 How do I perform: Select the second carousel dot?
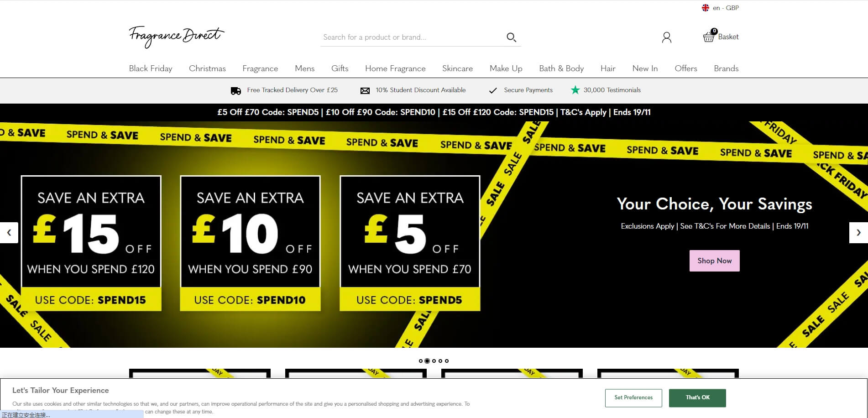pos(427,361)
